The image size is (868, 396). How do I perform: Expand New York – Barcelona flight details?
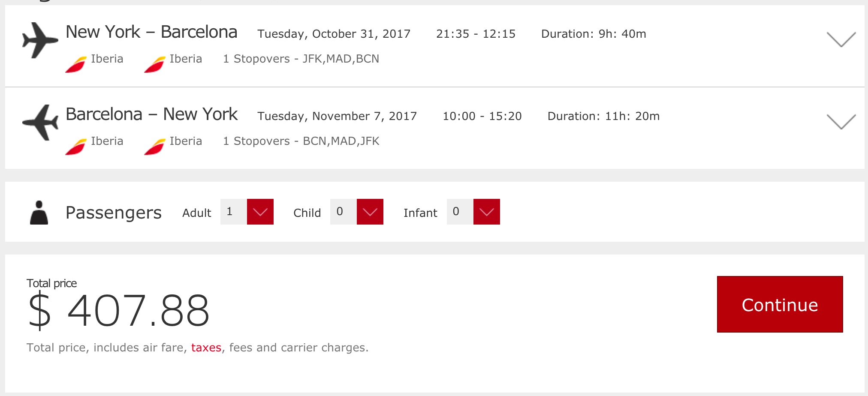click(841, 39)
